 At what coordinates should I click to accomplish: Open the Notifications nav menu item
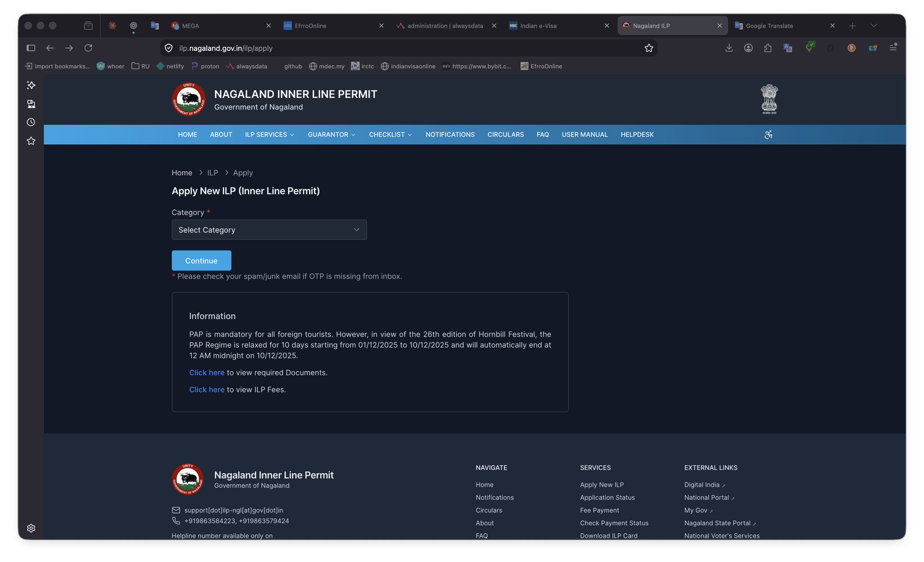450,135
